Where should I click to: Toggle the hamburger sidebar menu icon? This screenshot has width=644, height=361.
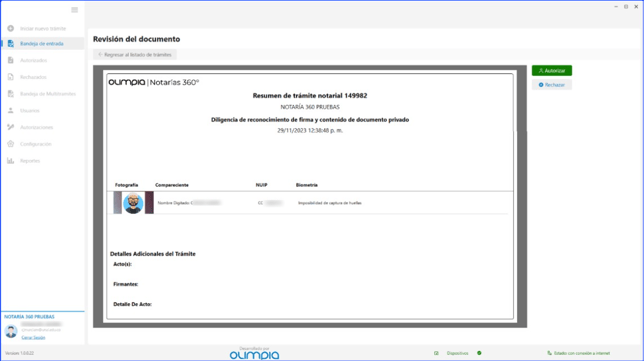point(74,10)
